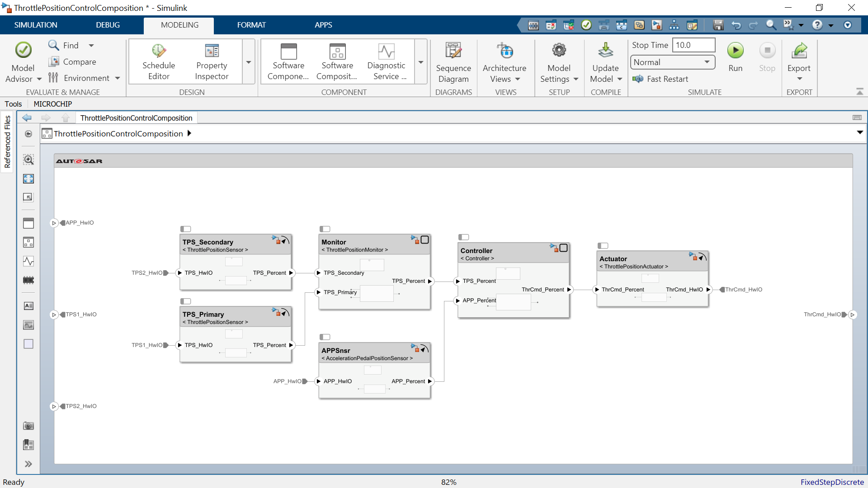Click the Fit to View palette icon

[x=28, y=178]
